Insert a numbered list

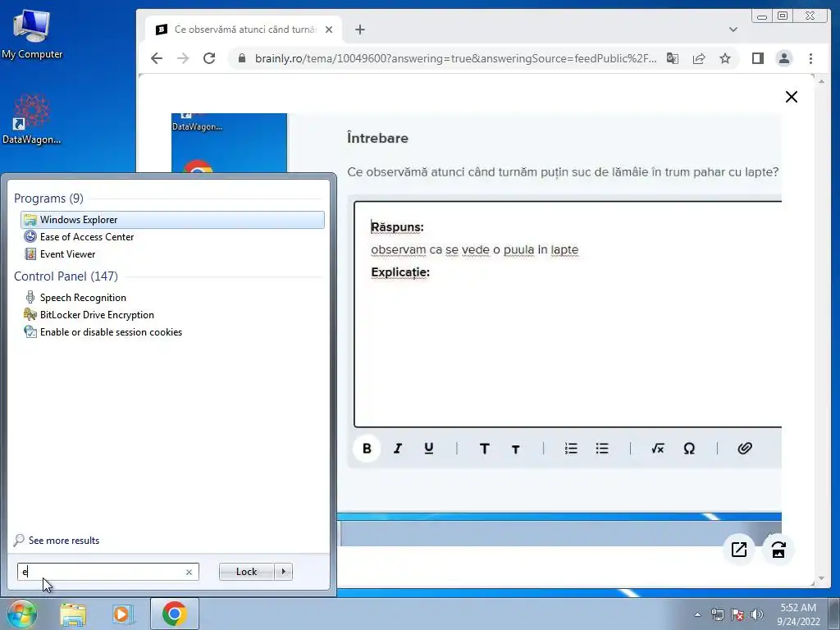[571, 449]
